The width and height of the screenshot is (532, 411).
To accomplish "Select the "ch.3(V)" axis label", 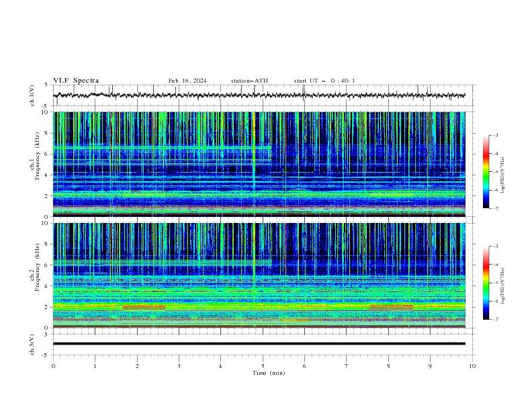I will (x=32, y=345).
